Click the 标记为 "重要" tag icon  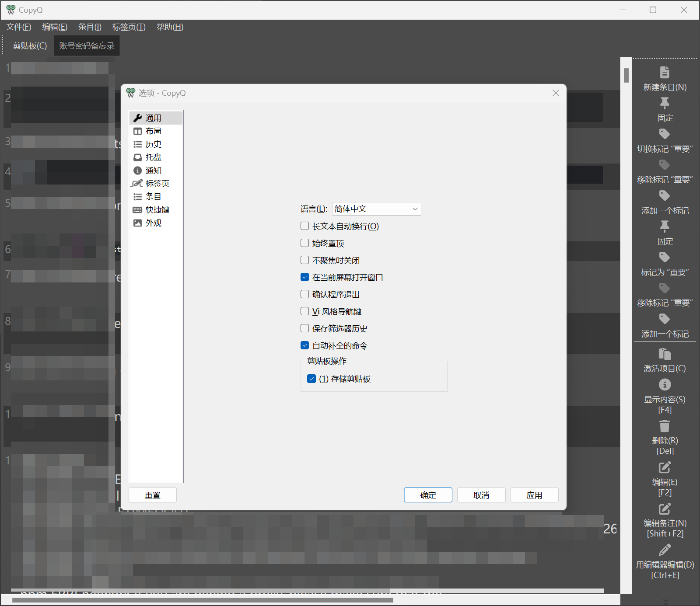tap(665, 257)
